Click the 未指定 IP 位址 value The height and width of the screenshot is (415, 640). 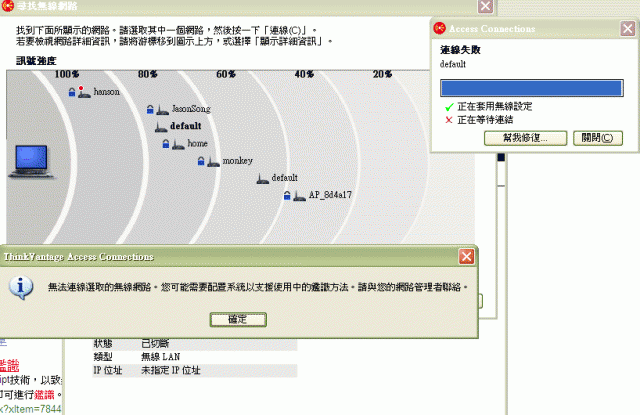coord(171,371)
